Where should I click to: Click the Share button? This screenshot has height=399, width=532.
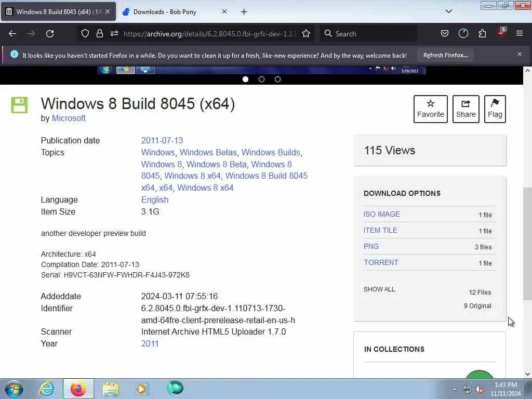click(466, 109)
